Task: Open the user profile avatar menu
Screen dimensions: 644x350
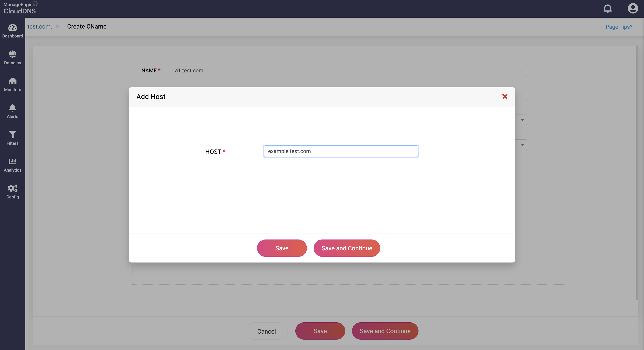Action: (x=633, y=9)
